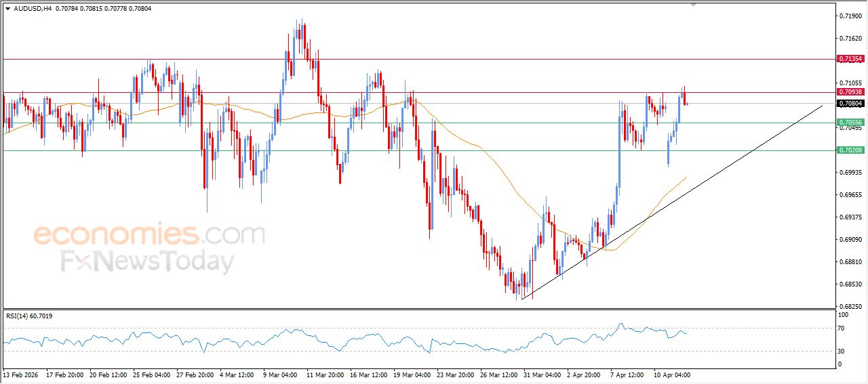Click the triangle arrow beside AUDUSD,H4 title
Image resolution: width=868 pixels, height=384 pixels.
tap(7, 9)
